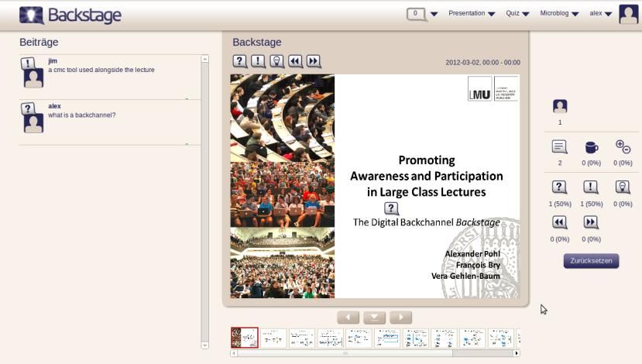
Task: Select the eighth slide thumbnail
Action: [x=444, y=338]
